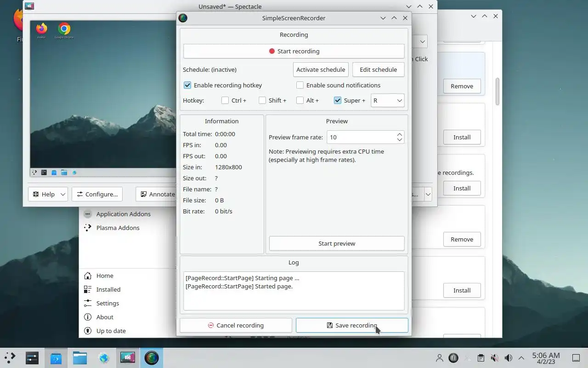Open Edit schedule

(378, 69)
